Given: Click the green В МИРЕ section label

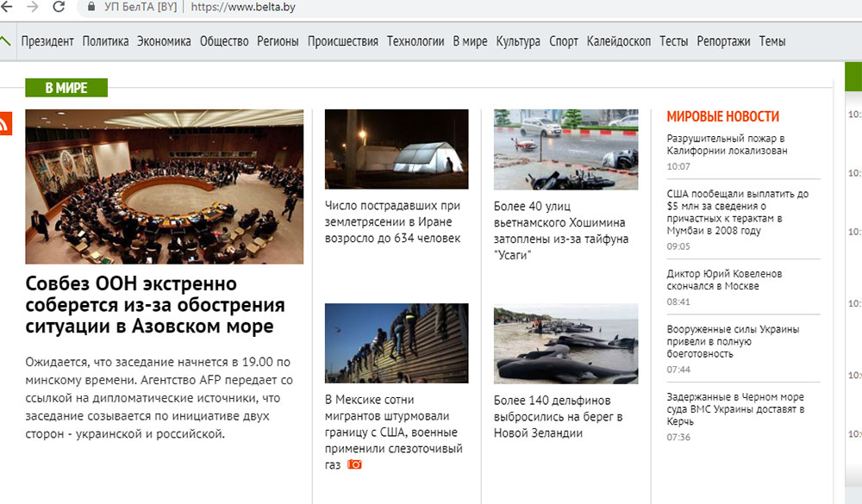Looking at the screenshot, I should 66,88.
